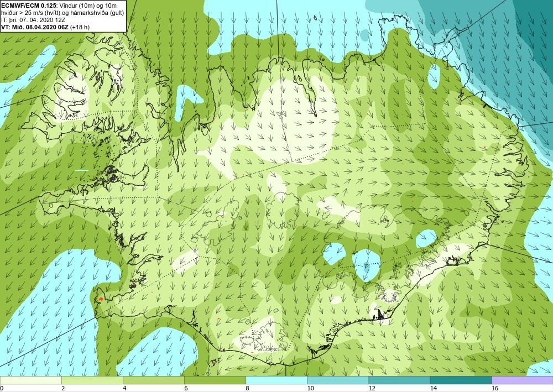Click the scale label '10'
Viewport: 553px width, 392px height.
point(310,389)
